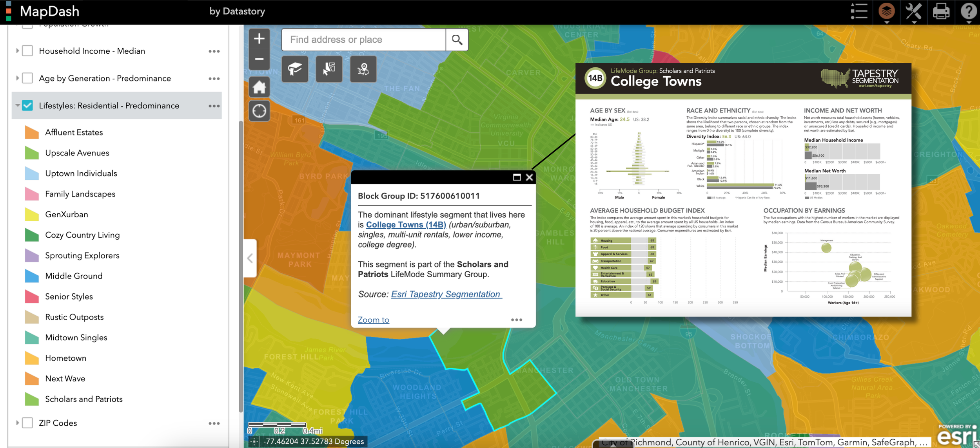
Task: Open the College Towns (14B) link
Action: pos(406,225)
